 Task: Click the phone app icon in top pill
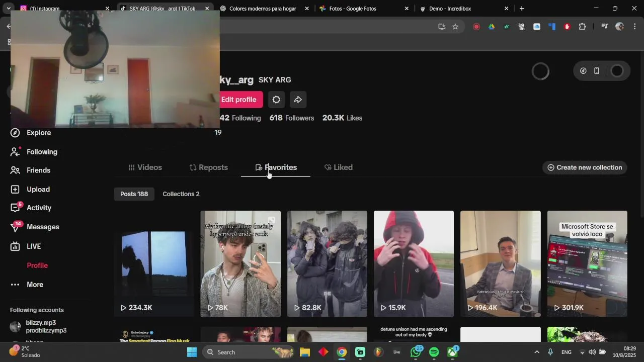pos(597,71)
